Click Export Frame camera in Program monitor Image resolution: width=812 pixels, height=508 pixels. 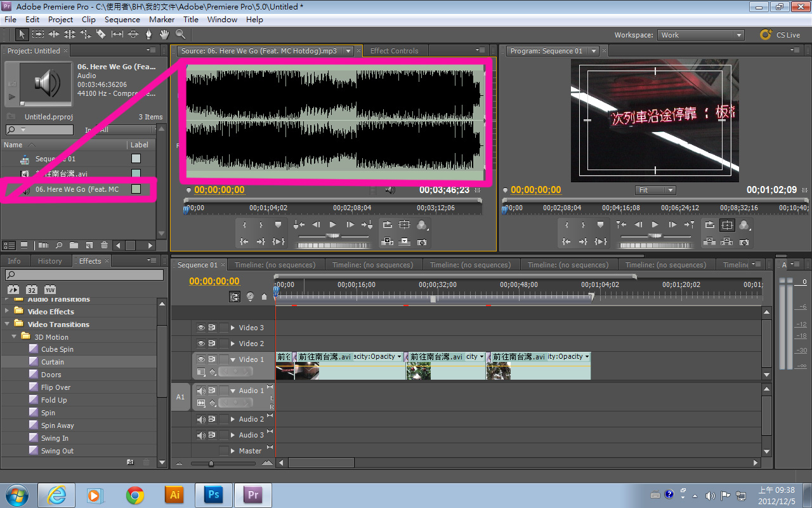[744, 241]
